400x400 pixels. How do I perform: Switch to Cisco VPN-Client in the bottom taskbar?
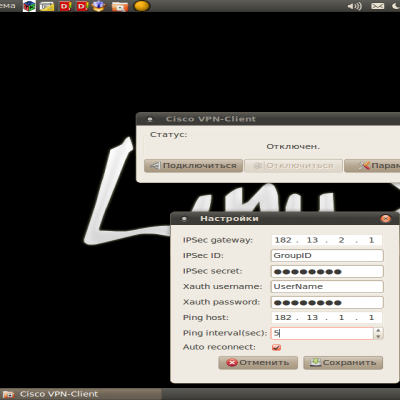click(81, 394)
